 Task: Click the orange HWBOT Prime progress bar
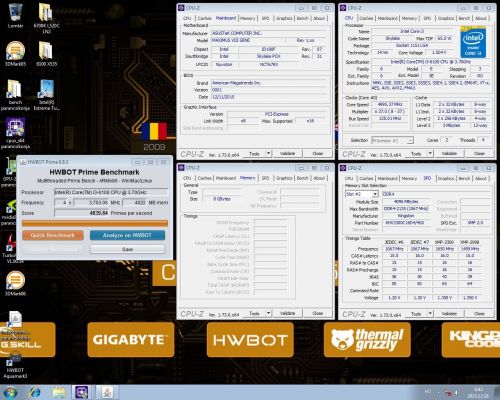click(95, 223)
